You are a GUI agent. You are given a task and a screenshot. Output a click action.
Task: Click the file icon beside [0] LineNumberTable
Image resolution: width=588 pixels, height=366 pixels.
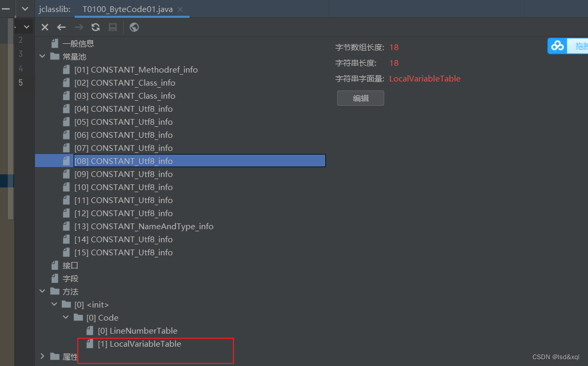(90, 330)
